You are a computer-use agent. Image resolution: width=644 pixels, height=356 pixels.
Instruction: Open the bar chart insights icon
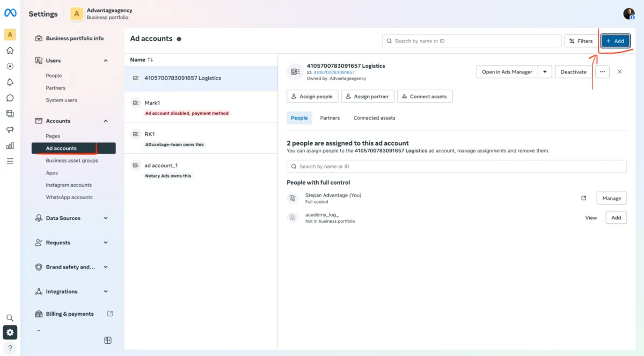(10, 146)
